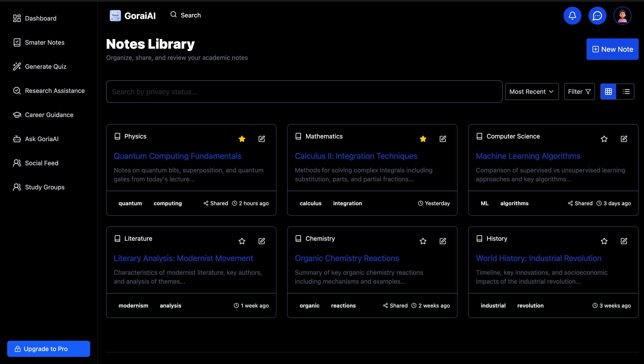Unstar the Physics note favorite
644x364 pixels.
(x=242, y=139)
